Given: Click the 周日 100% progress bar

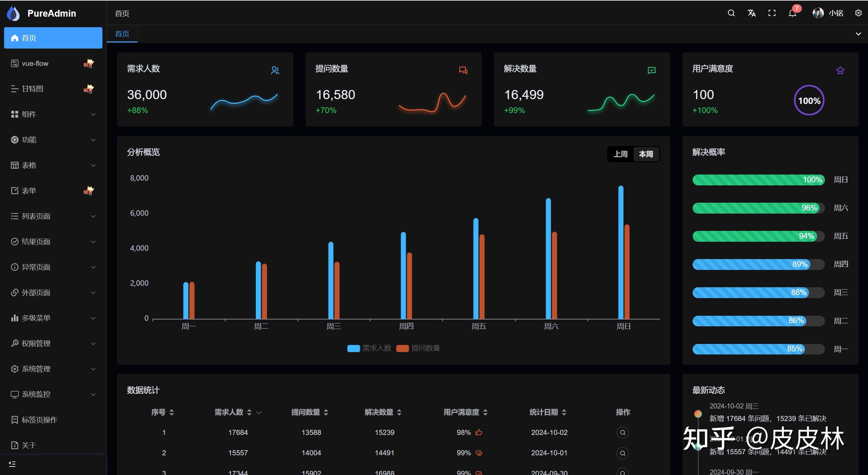Looking at the screenshot, I should [x=758, y=180].
